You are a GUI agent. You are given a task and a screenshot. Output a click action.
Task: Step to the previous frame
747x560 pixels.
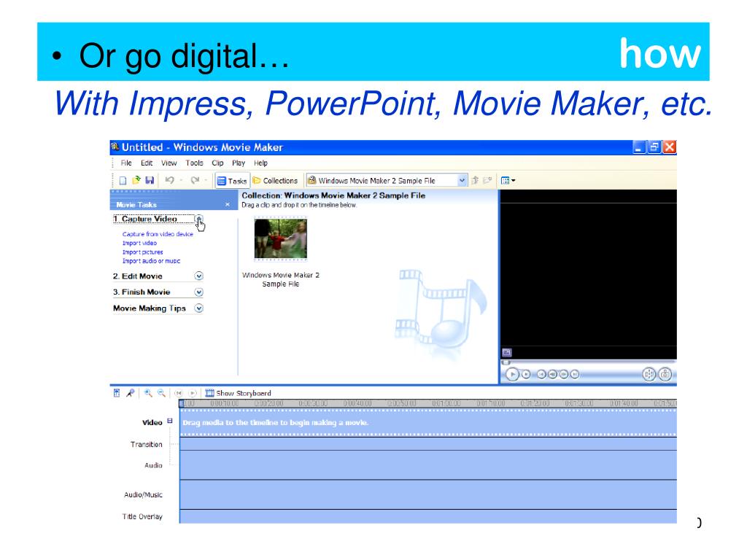point(553,374)
